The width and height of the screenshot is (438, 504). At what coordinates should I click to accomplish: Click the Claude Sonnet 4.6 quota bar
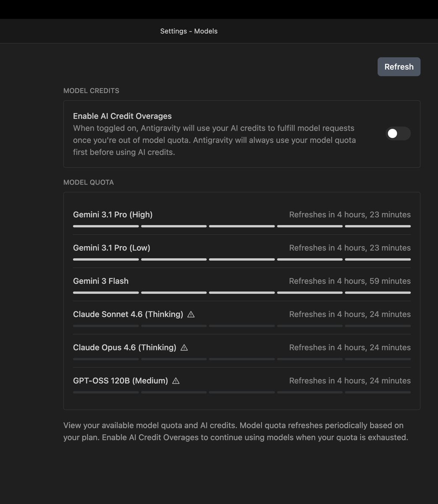[242, 325]
